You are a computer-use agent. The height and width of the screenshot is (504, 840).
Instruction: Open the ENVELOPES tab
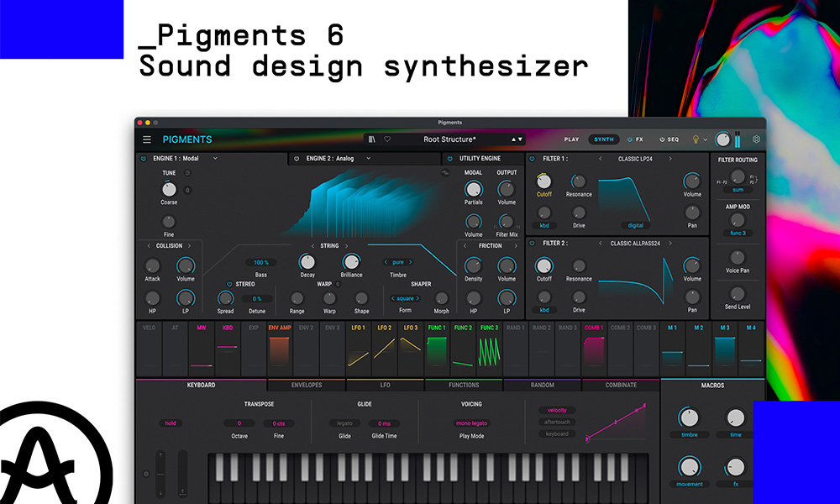coord(307,385)
